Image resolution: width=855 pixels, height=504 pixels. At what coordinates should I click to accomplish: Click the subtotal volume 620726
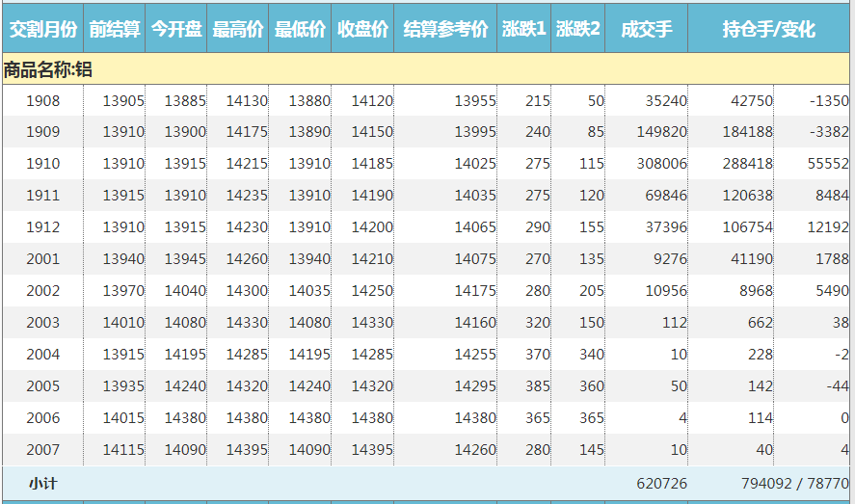(661, 484)
